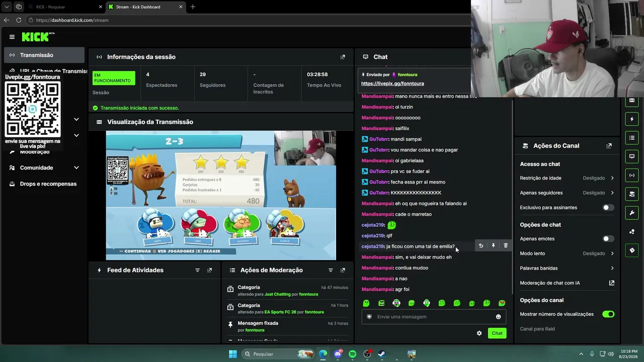Viewport: 644px width, 362px height.
Task: Open Spotify from the taskbar
Action: (x=352, y=354)
